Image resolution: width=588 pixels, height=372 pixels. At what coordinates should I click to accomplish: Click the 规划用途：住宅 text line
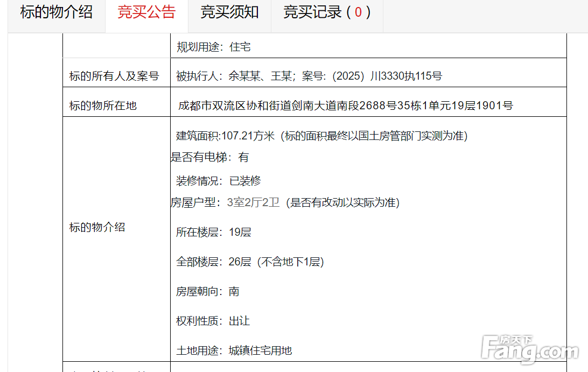[214, 47]
